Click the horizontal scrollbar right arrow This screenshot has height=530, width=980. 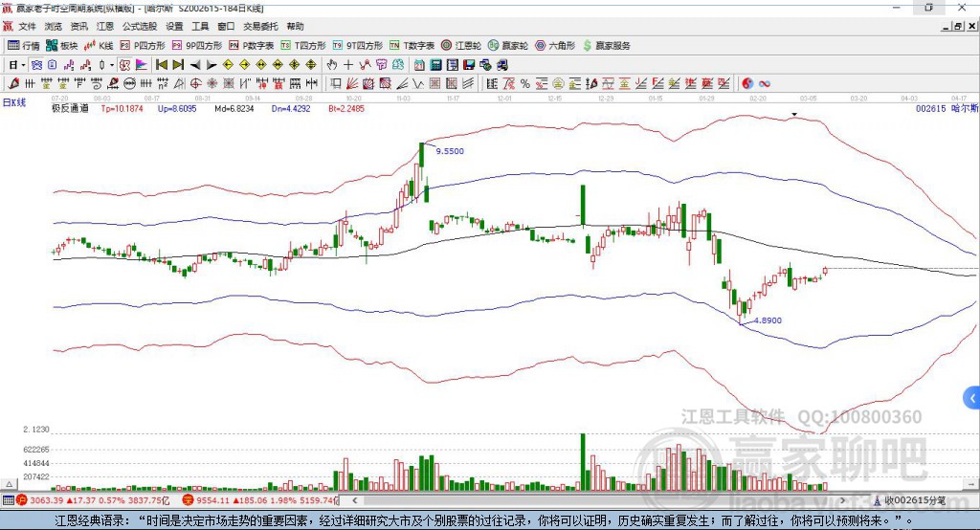click(842, 500)
